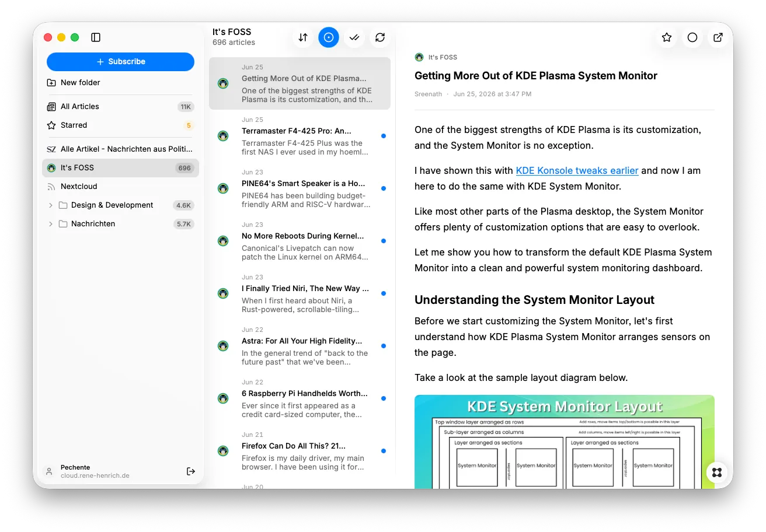Image resolution: width=766 pixels, height=532 pixels.
Task: Click the Nextcloud RSS feed icon
Action: pos(51,187)
